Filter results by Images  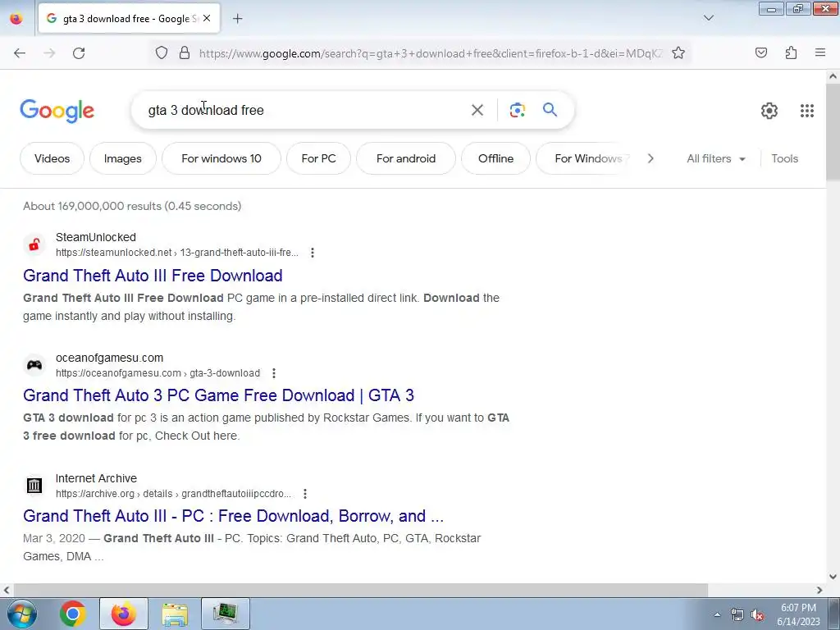click(123, 158)
